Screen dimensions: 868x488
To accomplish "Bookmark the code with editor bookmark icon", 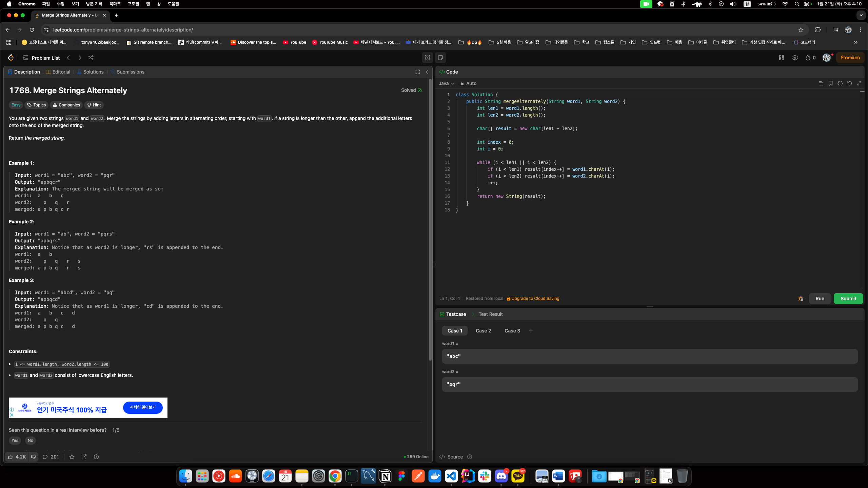I will [830, 83].
